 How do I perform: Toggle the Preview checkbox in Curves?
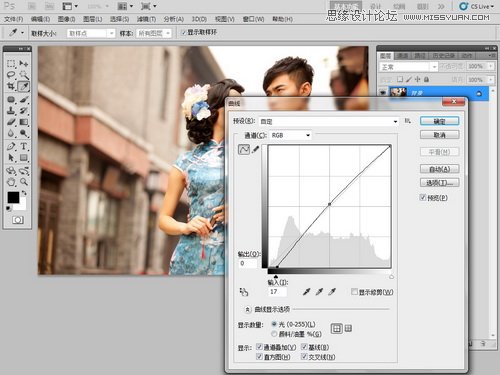point(423,197)
